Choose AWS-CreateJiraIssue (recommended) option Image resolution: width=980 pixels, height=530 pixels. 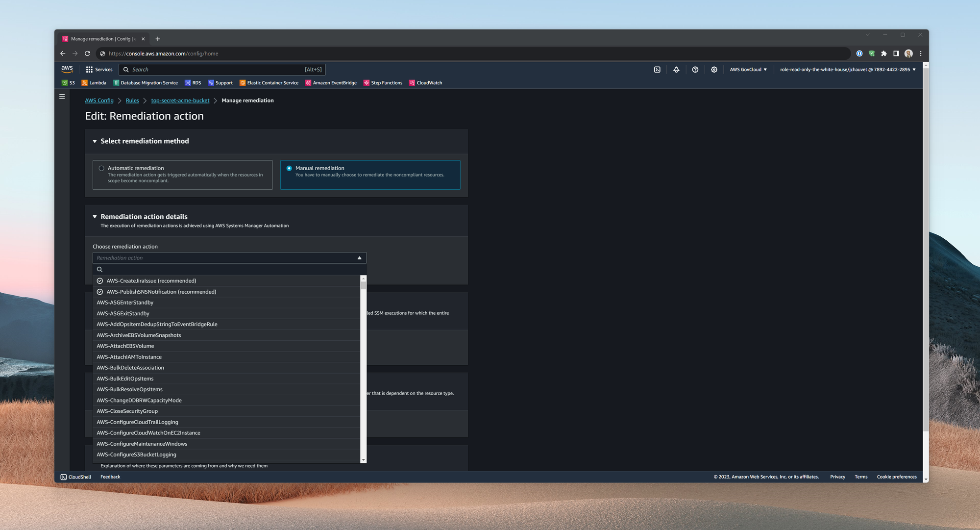[x=151, y=281]
